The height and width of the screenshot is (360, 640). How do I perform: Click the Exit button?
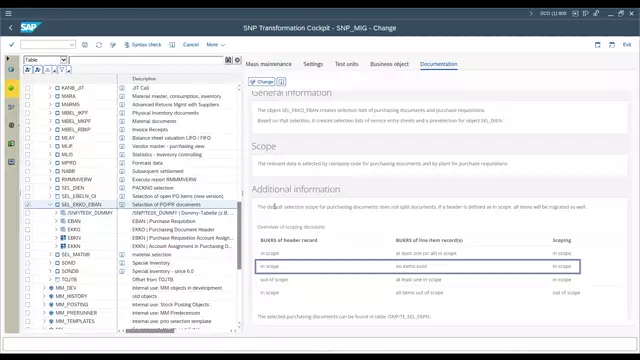627,44
